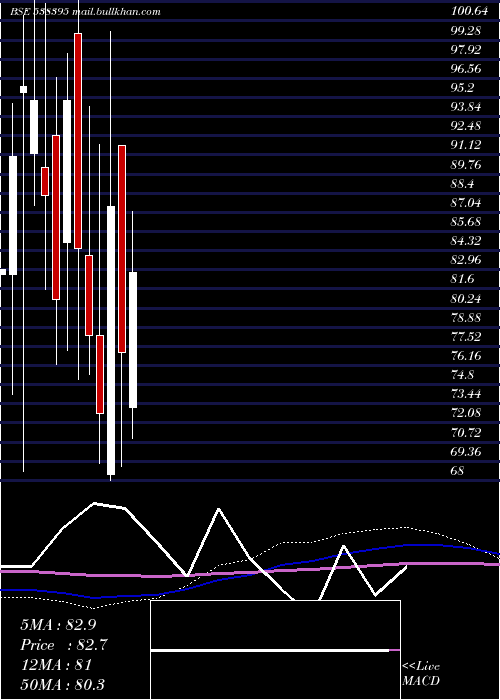Click price axis label 69.36
Image resolution: width=500 pixels, height=700 pixels.
[466, 451]
